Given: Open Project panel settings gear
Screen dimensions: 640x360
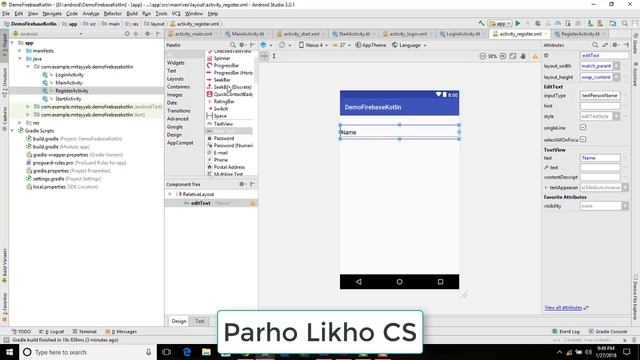Looking at the screenshot, I should (148, 34).
